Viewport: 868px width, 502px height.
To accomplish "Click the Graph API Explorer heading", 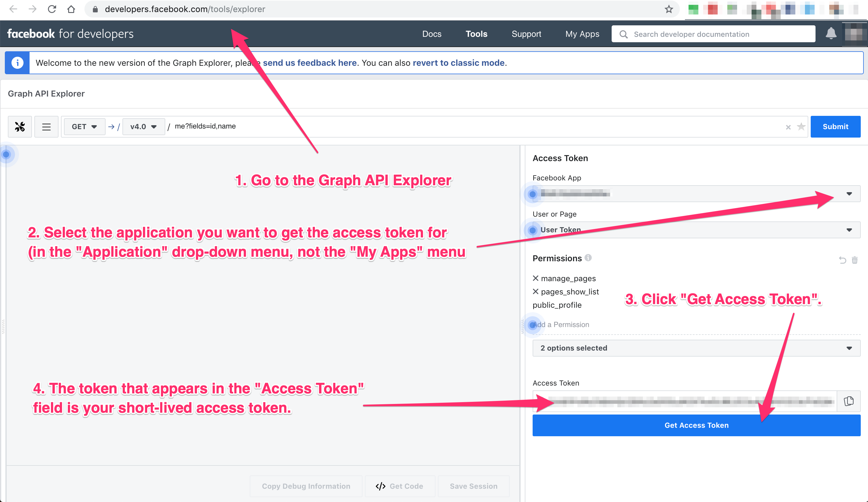I will tap(46, 94).
